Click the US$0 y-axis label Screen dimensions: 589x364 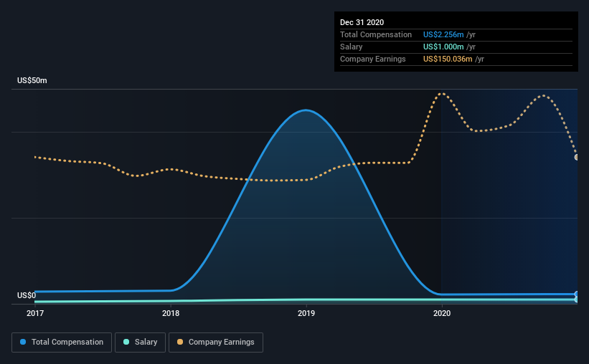pos(27,295)
